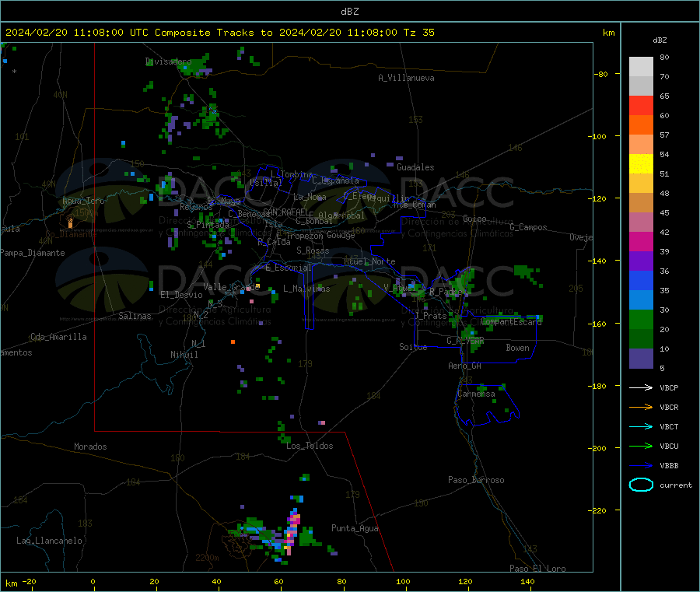
Task: Click the C_Española location label
Action: click(x=335, y=180)
